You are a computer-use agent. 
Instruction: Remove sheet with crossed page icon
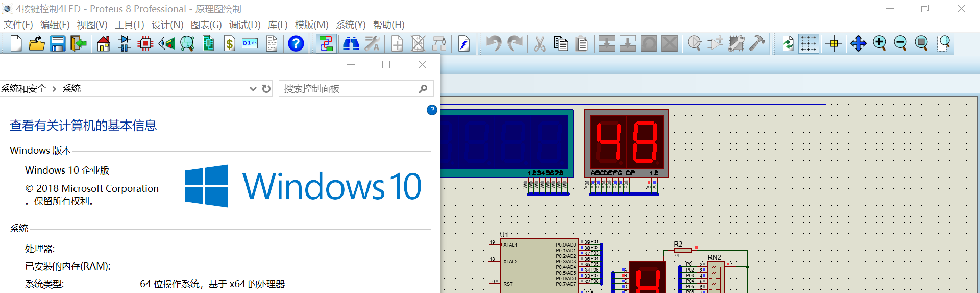[x=418, y=44]
